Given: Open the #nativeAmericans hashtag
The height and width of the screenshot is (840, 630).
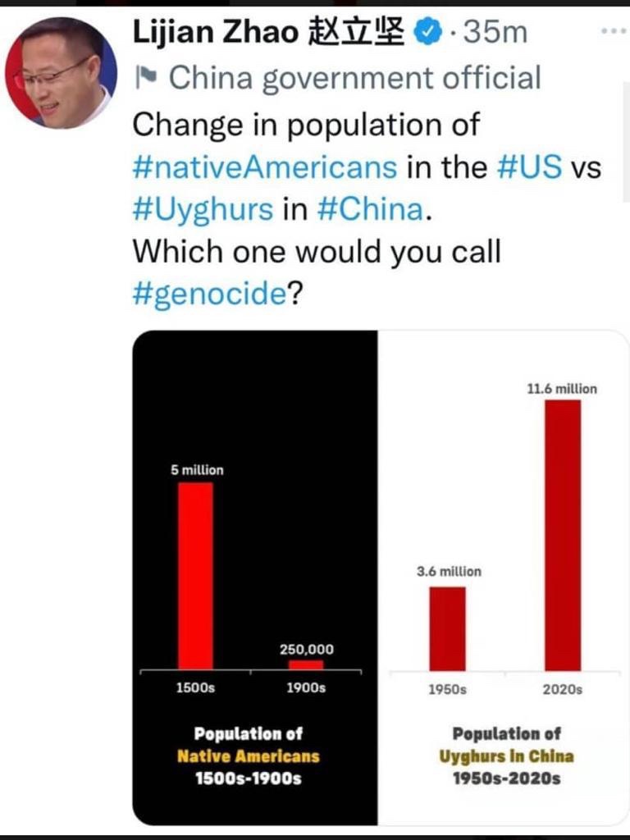Looking at the screenshot, I should click(265, 167).
